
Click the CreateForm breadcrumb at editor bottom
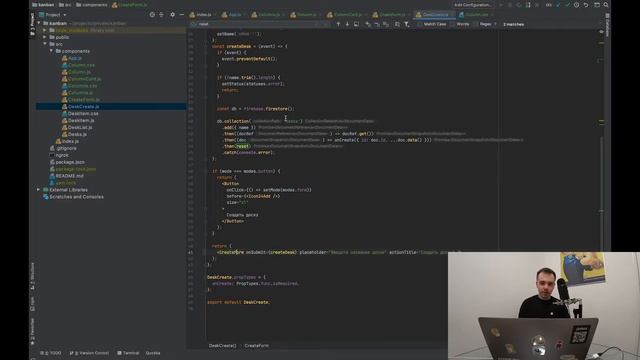257,346
